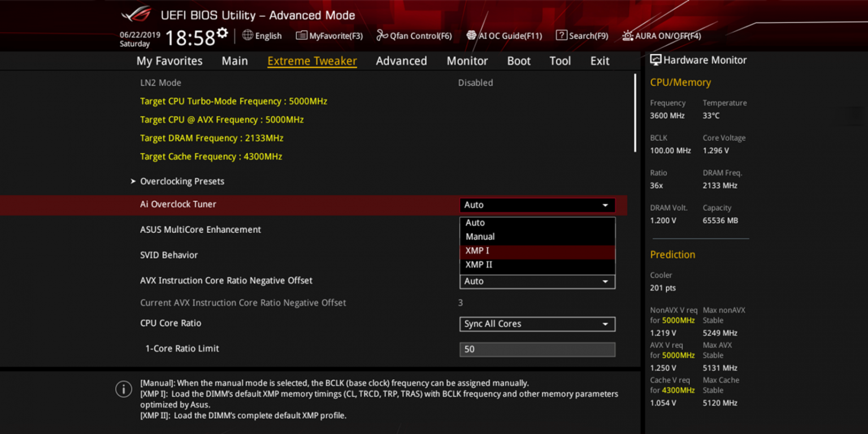Click Target CPU @ AVX Frequency text
The height and width of the screenshot is (434, 868).
(222, 120)
